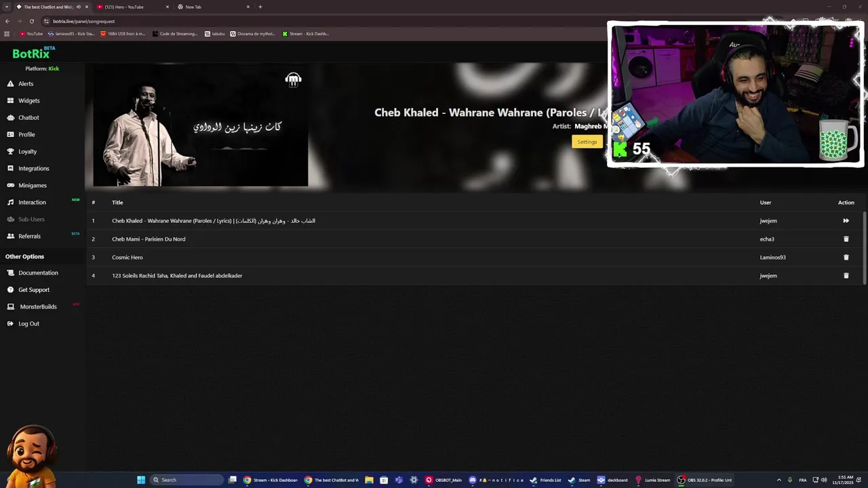The image size is (868, 488).
Task: Select the 123 Soleils Rachid Taha row title
Action: click(x=177, y=275)
